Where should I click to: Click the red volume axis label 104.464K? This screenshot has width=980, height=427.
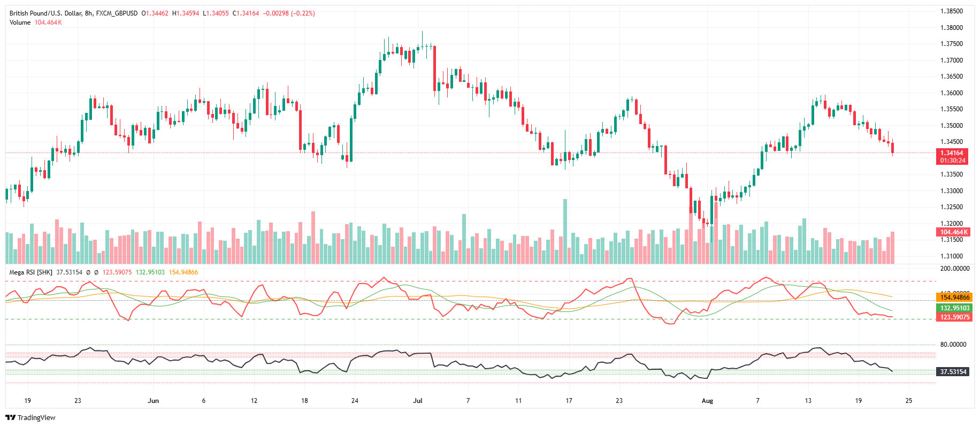(x=954, y=232)
